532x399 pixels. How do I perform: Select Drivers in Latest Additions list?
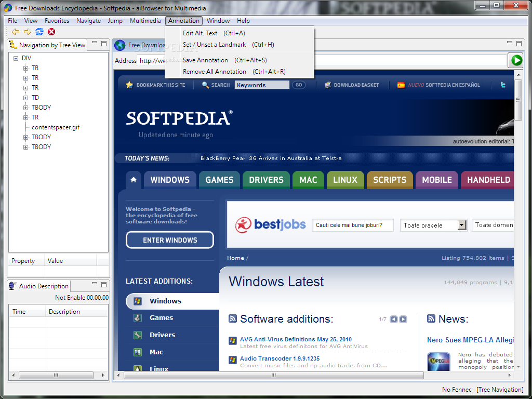pos(162,335)
